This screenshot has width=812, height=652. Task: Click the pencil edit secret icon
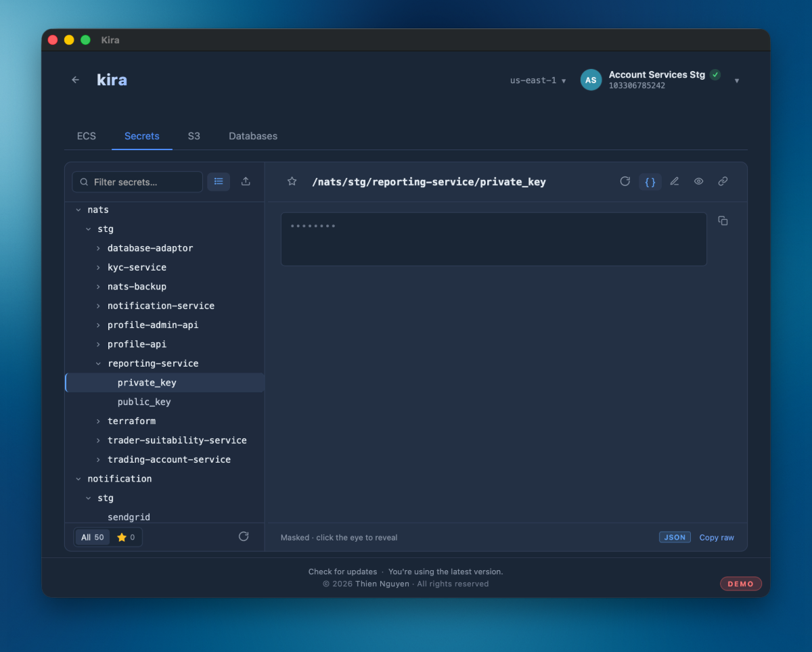[x=675, y=181]
